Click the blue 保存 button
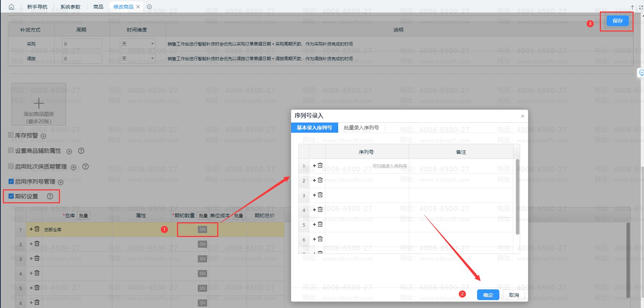Screen dimensions: 644x308 (617, 21)
